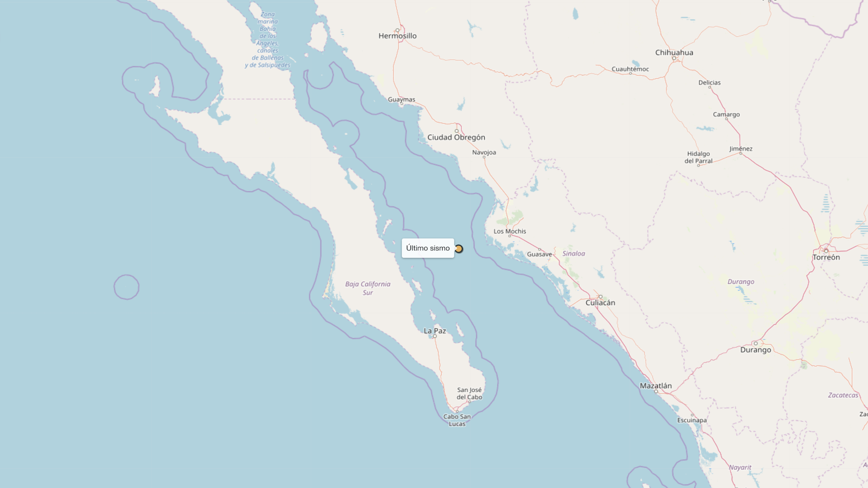This screenshot has height=488, width=868.
Task: Click the Hidalgo del Parral label
Action: (x=698, y=157)
